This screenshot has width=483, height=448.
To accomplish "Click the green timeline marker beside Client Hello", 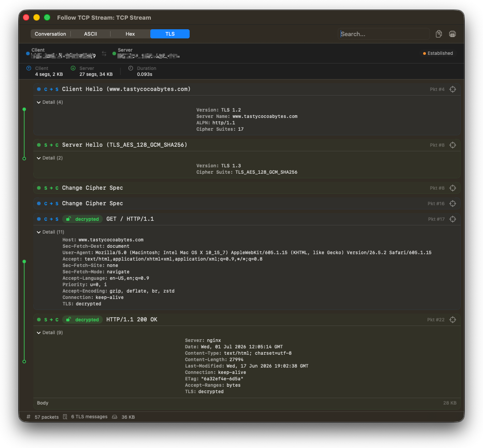I will coord(24,109).
